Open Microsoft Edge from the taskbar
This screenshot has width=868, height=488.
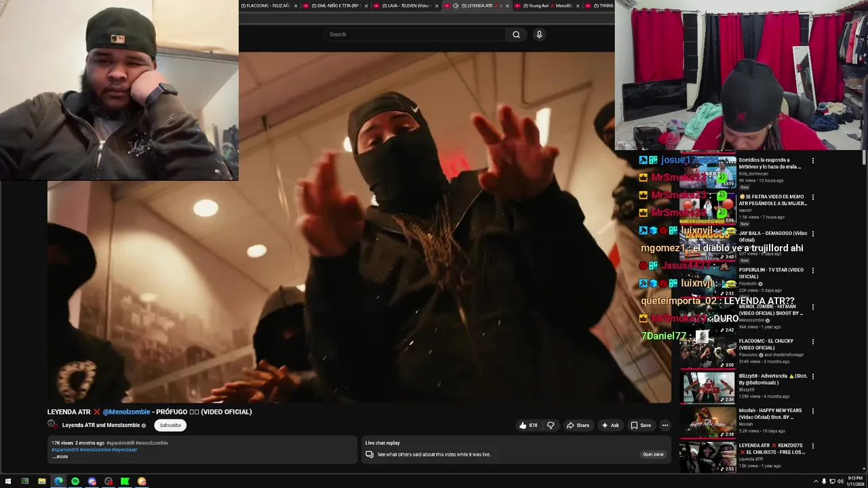[58, 481]
